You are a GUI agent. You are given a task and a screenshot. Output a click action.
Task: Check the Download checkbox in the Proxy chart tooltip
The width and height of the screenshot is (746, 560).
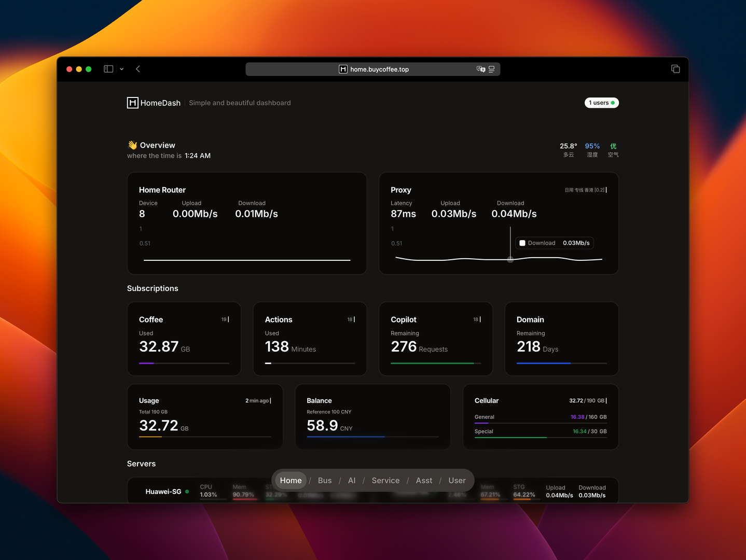coord(522,243)
